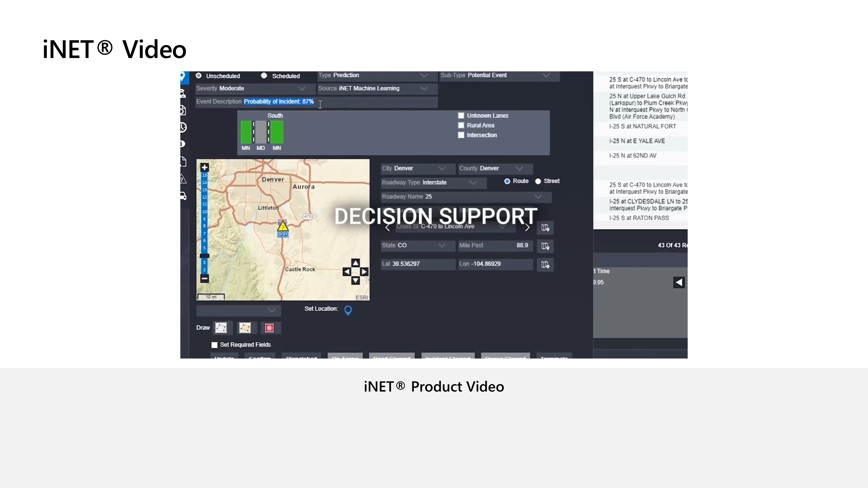Viewport: 868px width, 488px height.
Task: Click map locate icon beside Mile Post
Action: coord(545,246)
